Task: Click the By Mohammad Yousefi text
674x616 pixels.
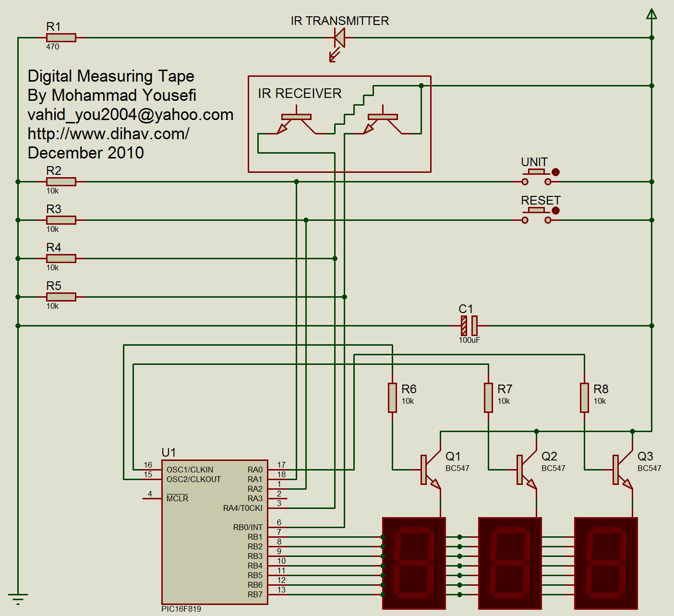Action: click(x=112, y=95)
